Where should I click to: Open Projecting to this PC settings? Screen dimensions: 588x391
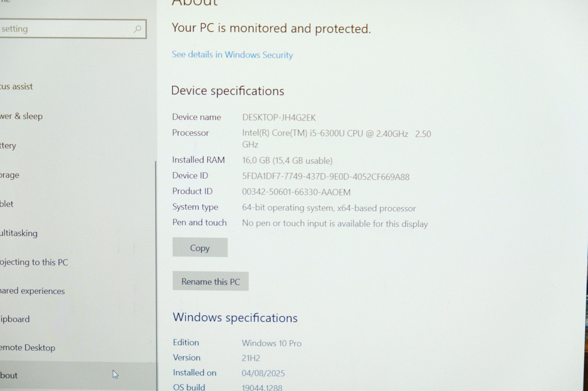coord(34,262)
